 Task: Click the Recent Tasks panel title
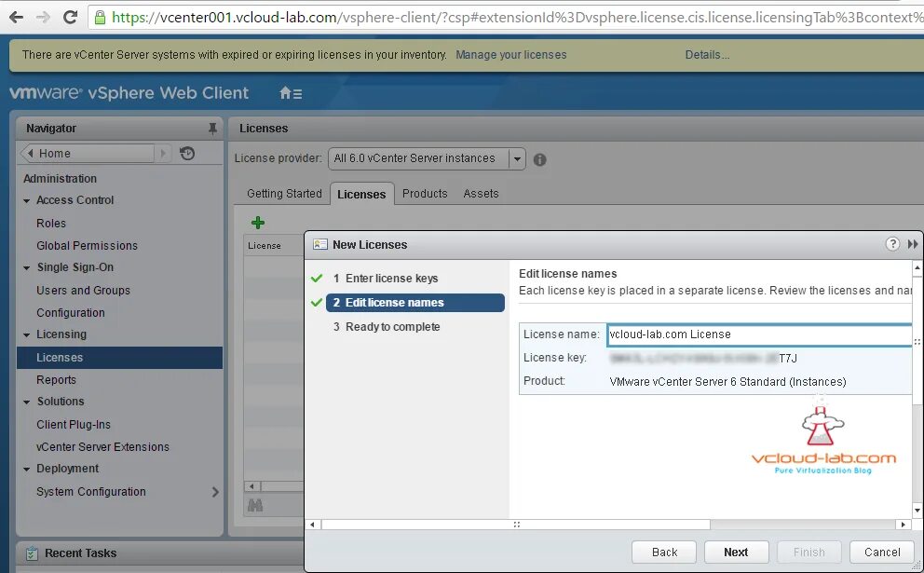coord(81,553)
